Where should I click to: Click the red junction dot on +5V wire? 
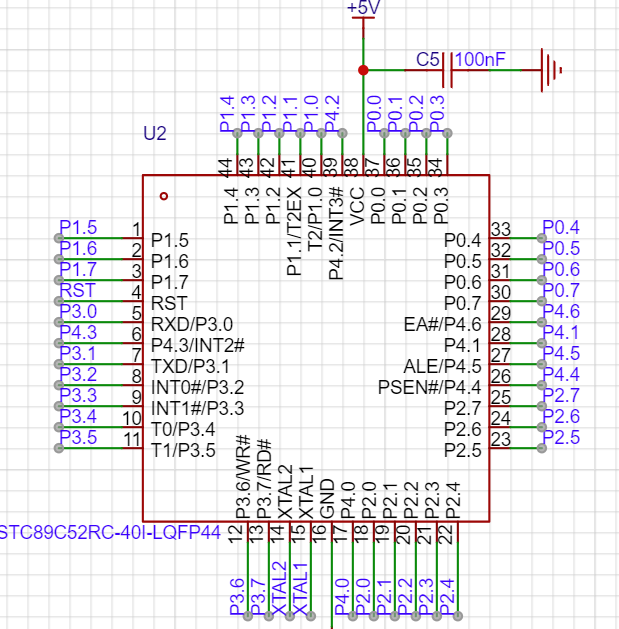pyautogui.click(x=363, y=70)
